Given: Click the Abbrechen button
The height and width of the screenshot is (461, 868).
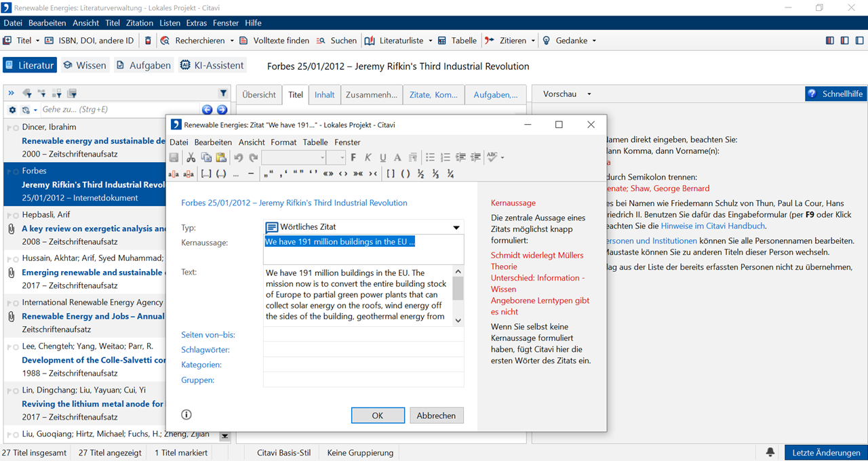Looking at the screenshot, I should tap(436, 416).
